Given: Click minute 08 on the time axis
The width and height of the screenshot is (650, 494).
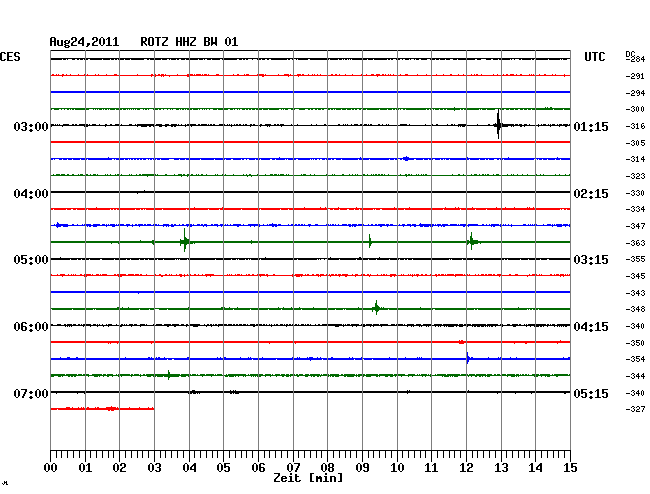Looking at the screenshot, I should tap(327, 467).
